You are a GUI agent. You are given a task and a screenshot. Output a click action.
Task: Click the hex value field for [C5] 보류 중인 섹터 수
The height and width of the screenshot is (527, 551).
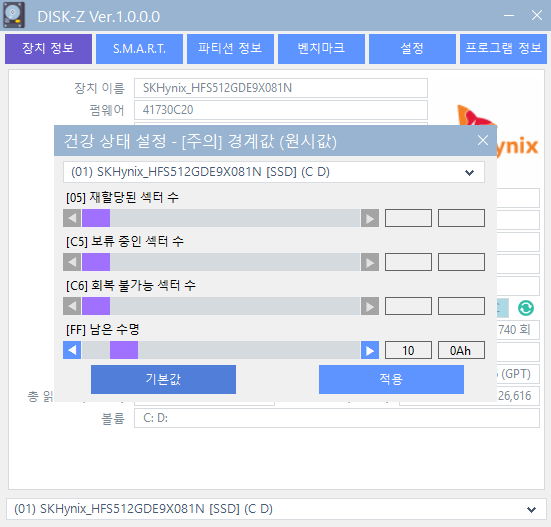point(461,262)
